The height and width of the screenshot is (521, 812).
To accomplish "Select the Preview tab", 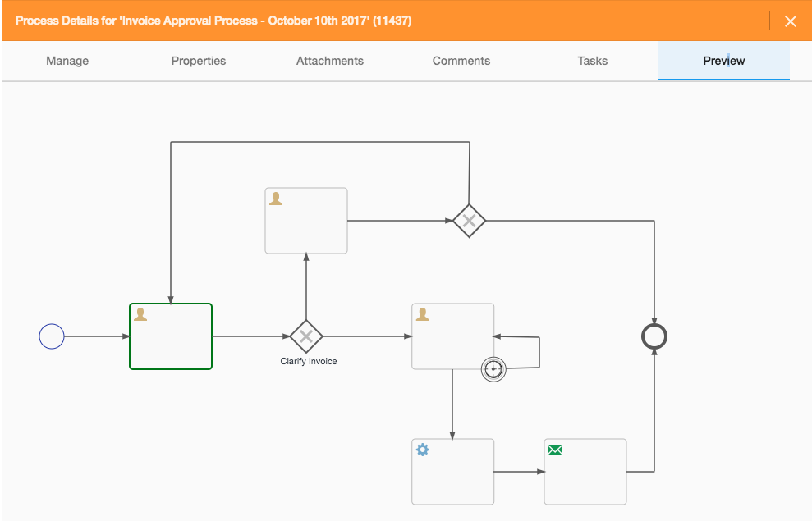I will click(x=724, y=61).
